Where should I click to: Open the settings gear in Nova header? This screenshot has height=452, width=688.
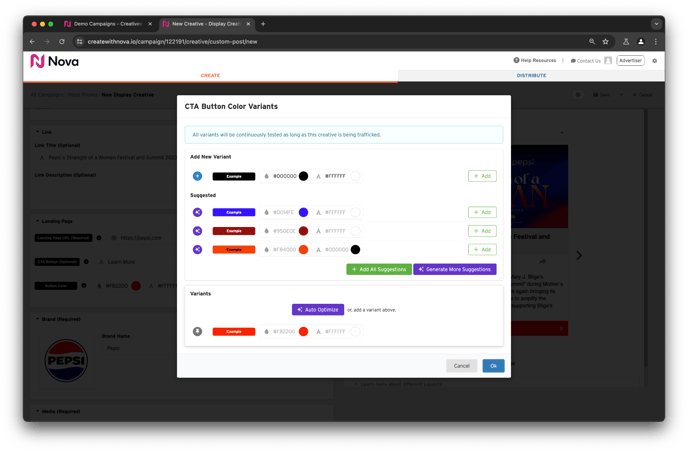click(655, 61)
